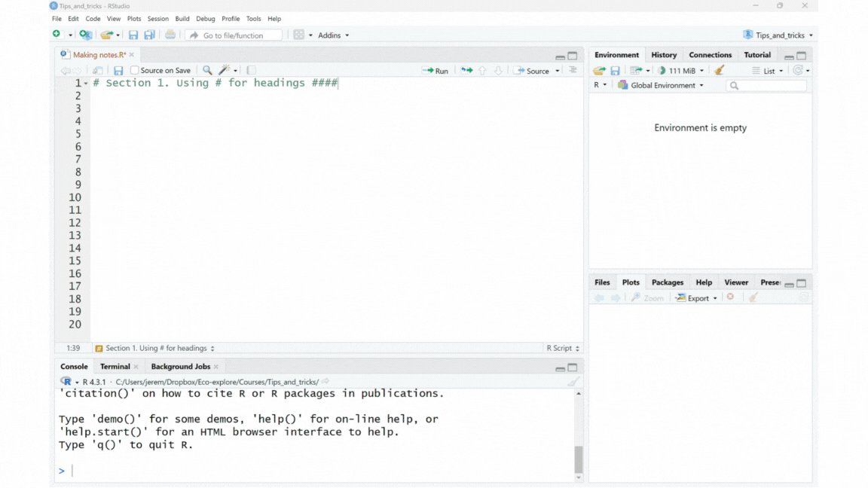Image resolution: width=868 pixels, height=488 pixels.
Task: Click the New File plus icon
Action: (57, 35)
